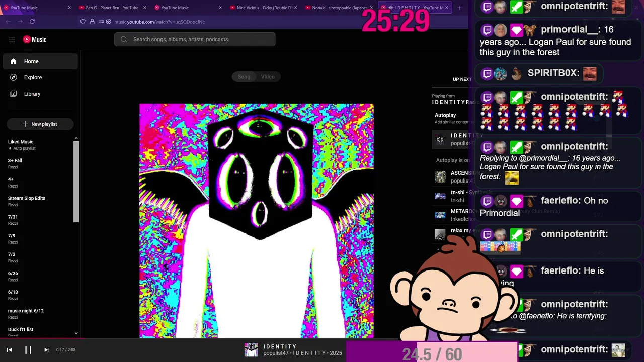This screenshot has height=362, width=644.
Task: Switch to first YouTube Music browser tab
Action: [38, 8]
